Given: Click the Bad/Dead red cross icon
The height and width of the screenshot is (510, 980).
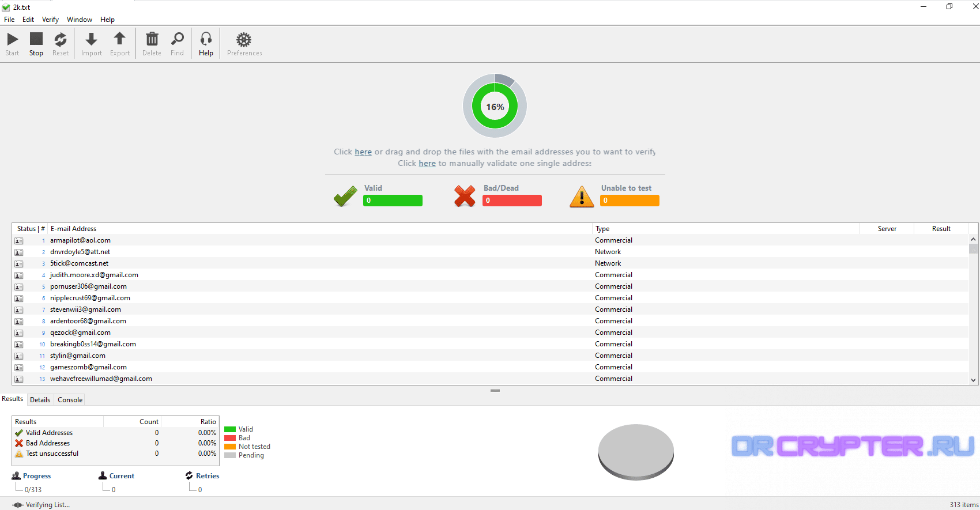Looking at the screenshot, I should pos(465,196).
